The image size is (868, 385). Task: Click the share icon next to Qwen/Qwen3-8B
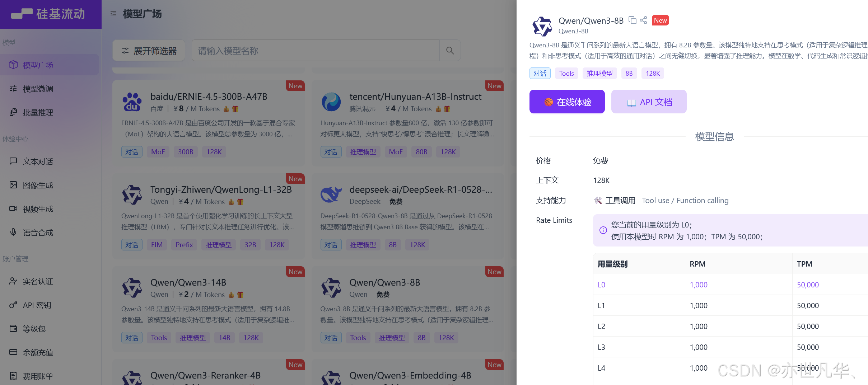[643, 20]
